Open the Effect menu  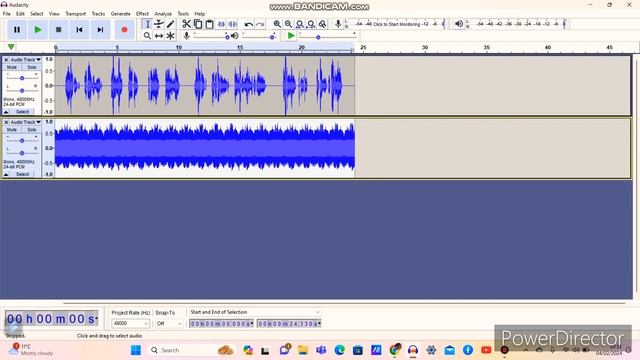click(x=142, y=13)
